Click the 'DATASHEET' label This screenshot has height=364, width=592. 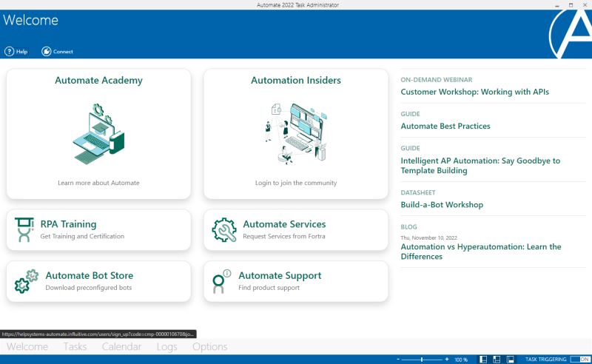tap(418, 192)
